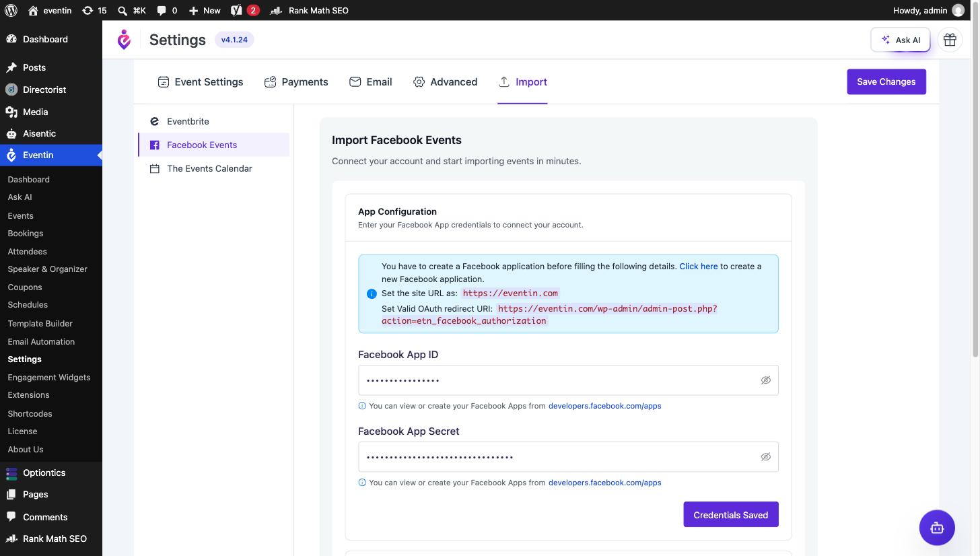Click the admin user avatar
Screen dimensions: 980x556
(x=958, y=10)
